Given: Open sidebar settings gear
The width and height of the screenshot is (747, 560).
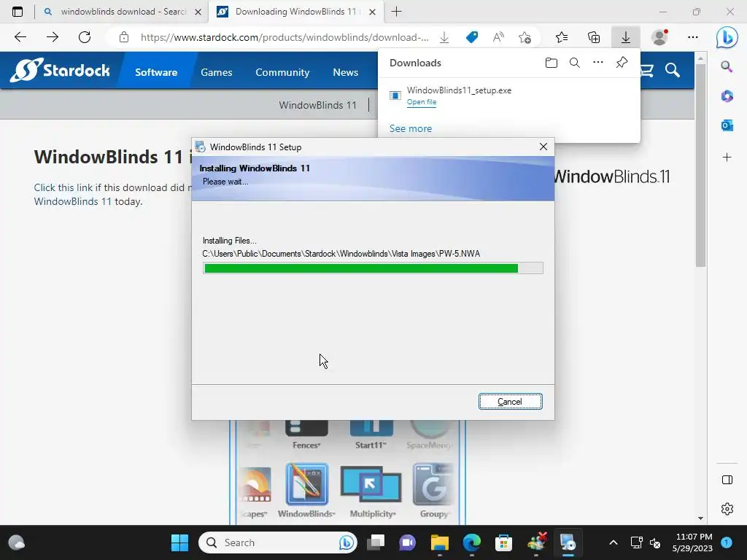Looking at the screenshot, I should point(727,508).
